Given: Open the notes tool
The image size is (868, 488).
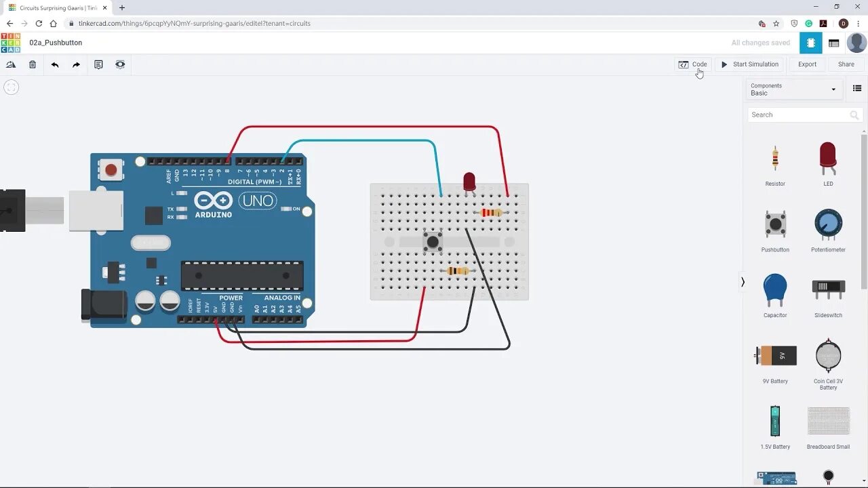Looking at the screenshot, I should point(98,64).
